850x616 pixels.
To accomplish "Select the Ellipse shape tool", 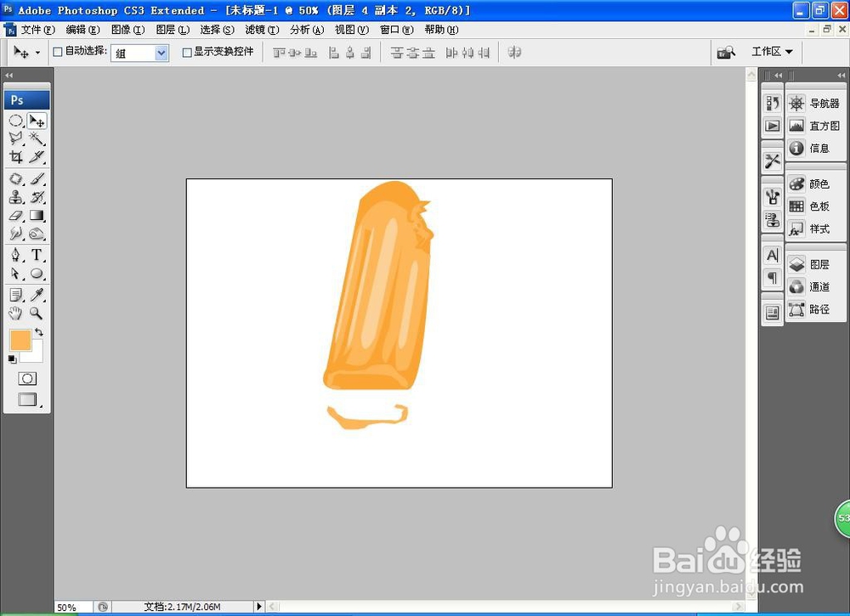I will pyautogui.click(x=37, y=273).
